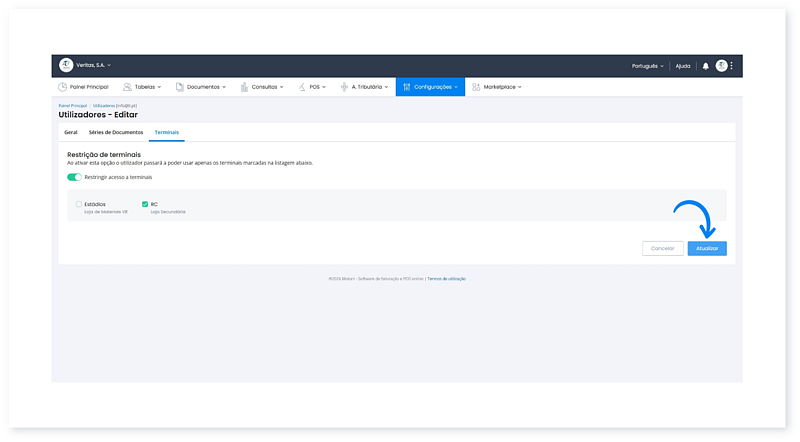The image size is (800, 442).
Task: Uncheck the RC terminal checkbox
Action: click(x=145, y=204)
